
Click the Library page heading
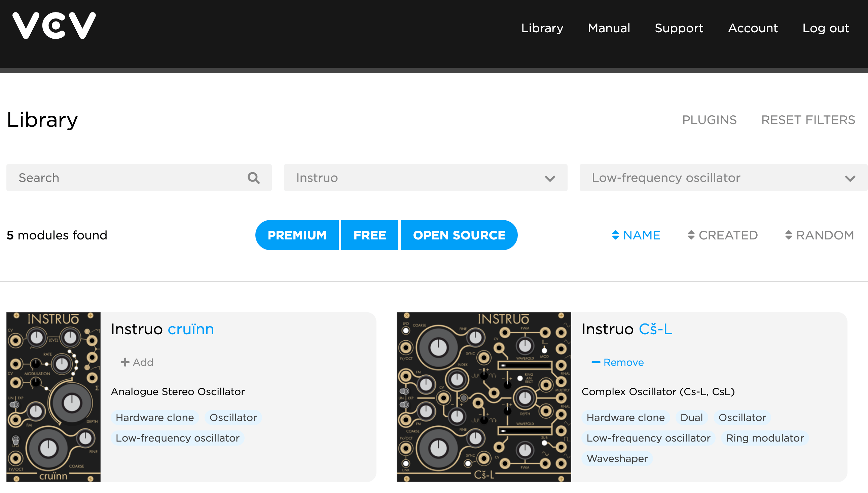tap(42, 120)
